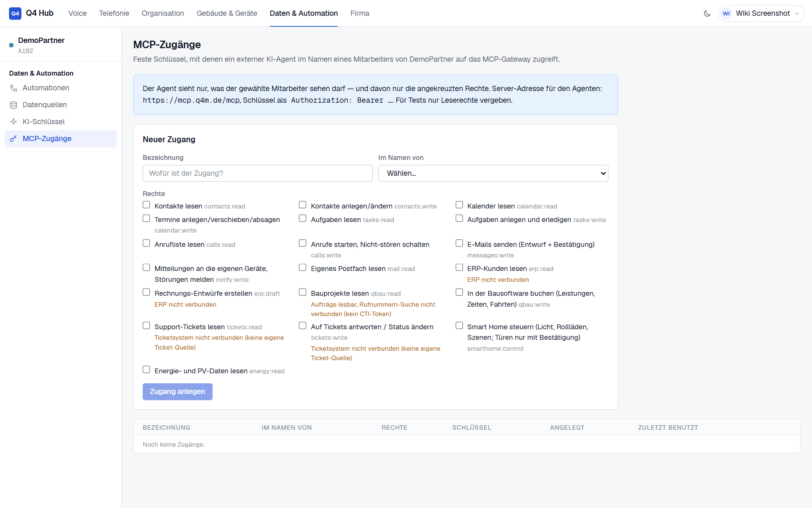Enable Energie- und PV-Daten lesen checkbox
The width and height of the screenshot is (812, 508).
pyautogui.click(x=146, y=370)
